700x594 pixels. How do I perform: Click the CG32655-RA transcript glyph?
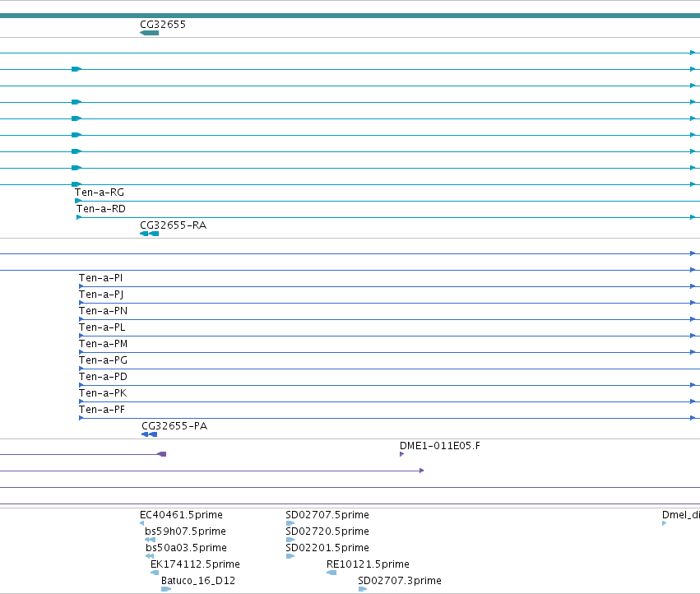(x=149, y=234)
